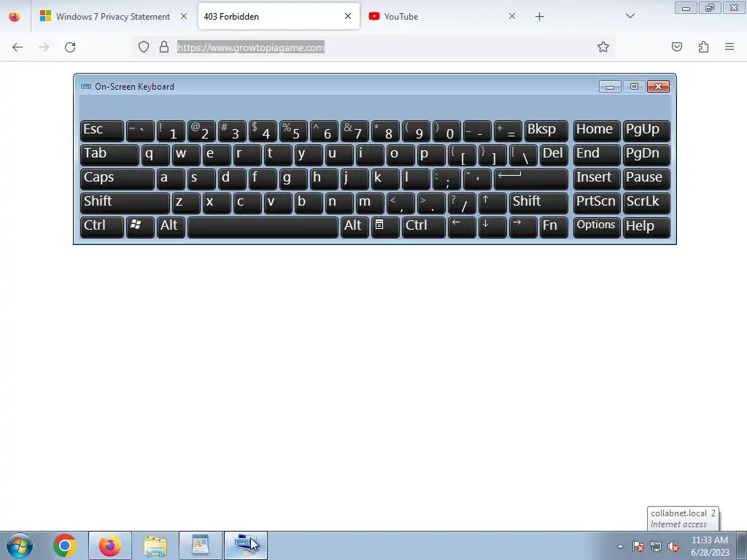This screenshot has height=560, width=747.
Task: Click the q key
Action: coord(155,155)
